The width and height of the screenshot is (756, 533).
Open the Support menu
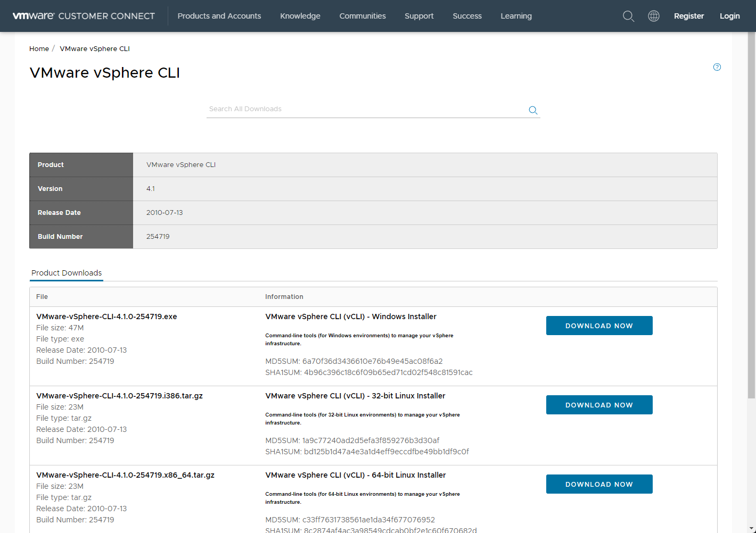tap(419, 16)
